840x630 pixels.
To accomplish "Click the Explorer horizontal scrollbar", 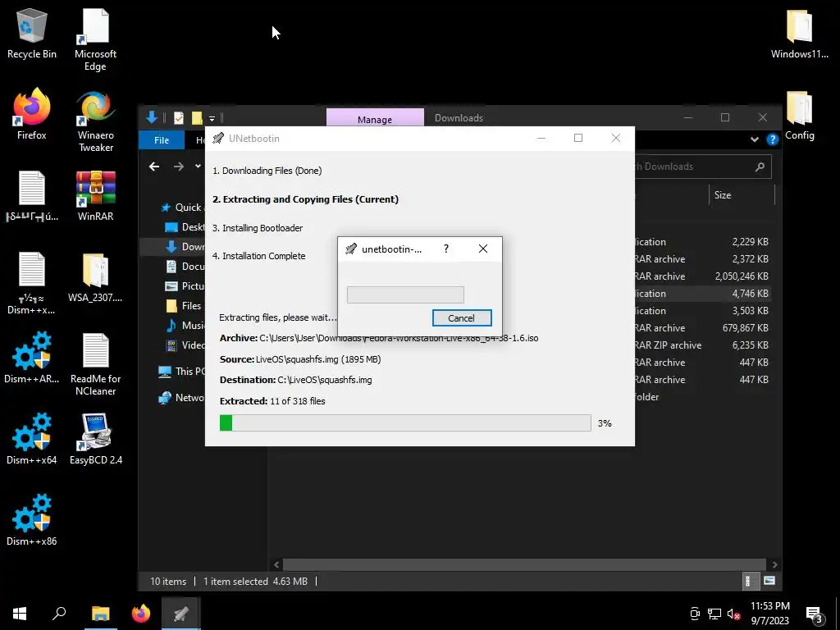I will click(524, 564).
